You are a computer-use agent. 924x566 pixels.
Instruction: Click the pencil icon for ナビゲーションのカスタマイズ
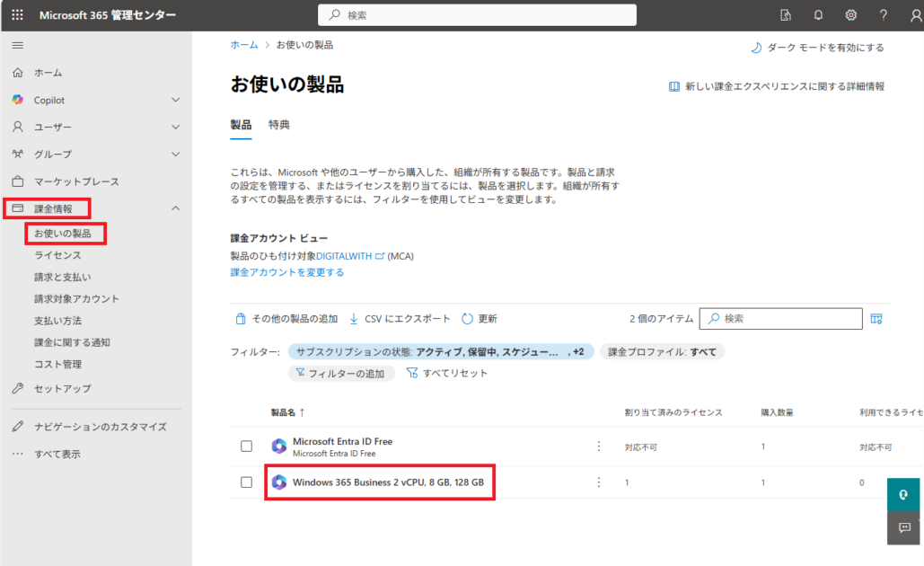pos(18,426)
